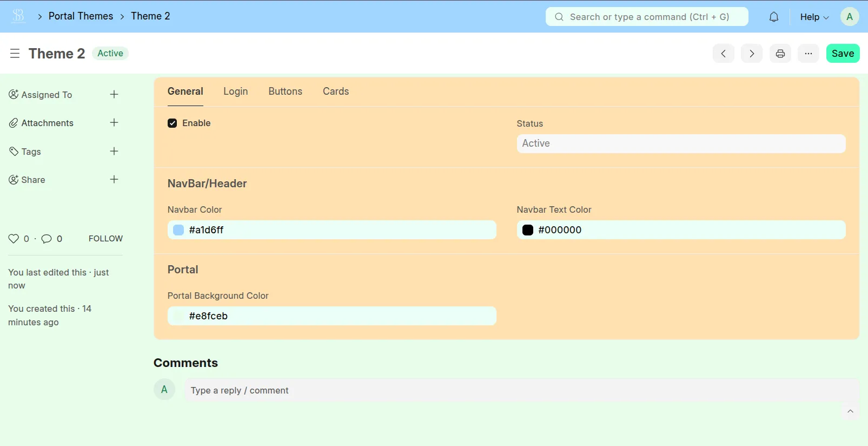Like this document with heart icon

(x=14, y=239)
